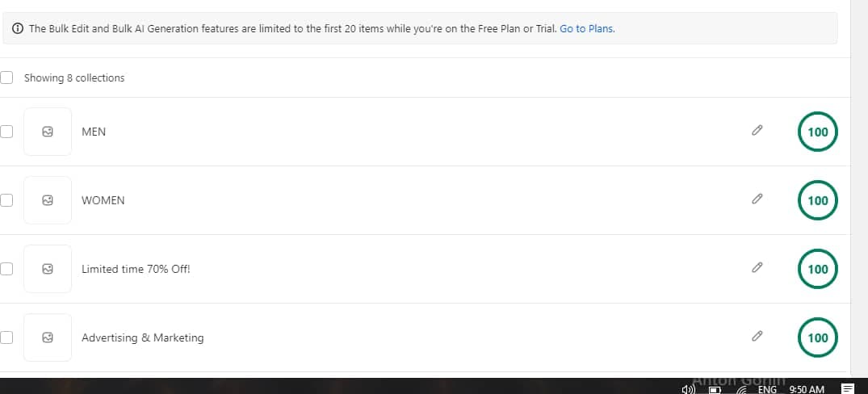Select all via Showing 8 collections checkbox
This screenshot has width=868, height=394.
6,78
